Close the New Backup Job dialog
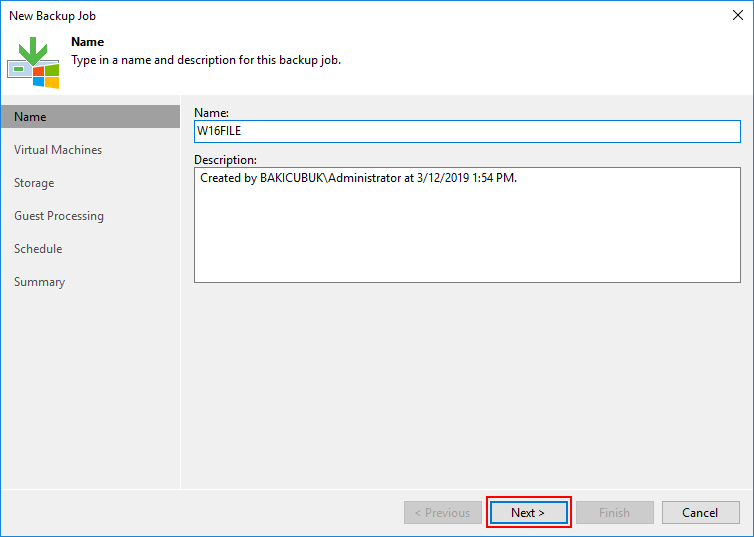This screenshot has width=754, height=537. (x=738, y=15)
